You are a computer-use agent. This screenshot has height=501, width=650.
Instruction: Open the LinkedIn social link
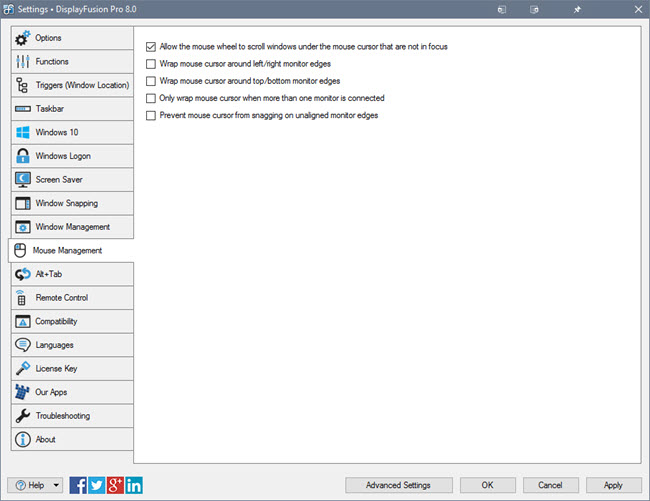point(134,485)
